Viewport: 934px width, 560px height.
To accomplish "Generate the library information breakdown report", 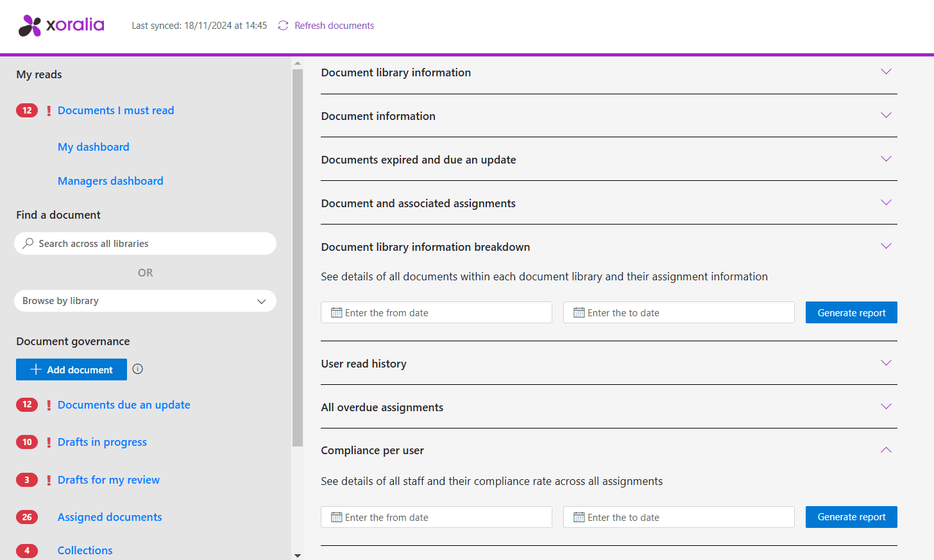I will point(851,312).
